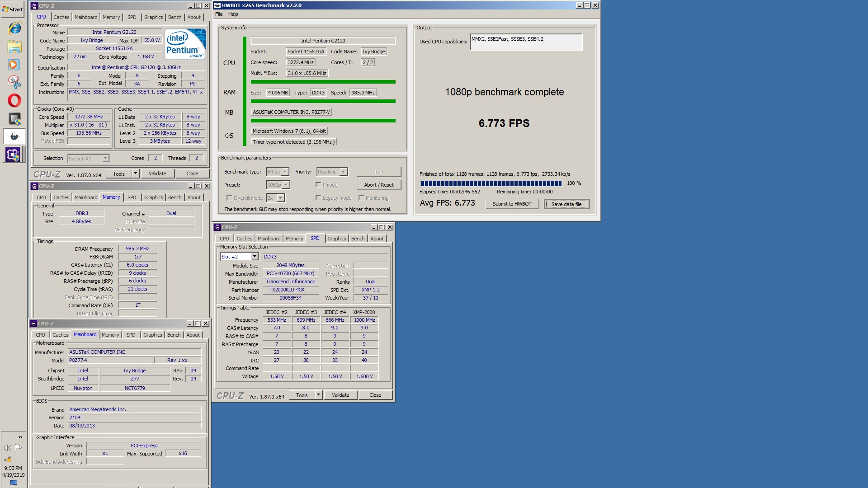This screenshot has height=488, width=868.
Task: Click the HWBOT x265 Benchmark title bar icon
Action: click(217, 5)
